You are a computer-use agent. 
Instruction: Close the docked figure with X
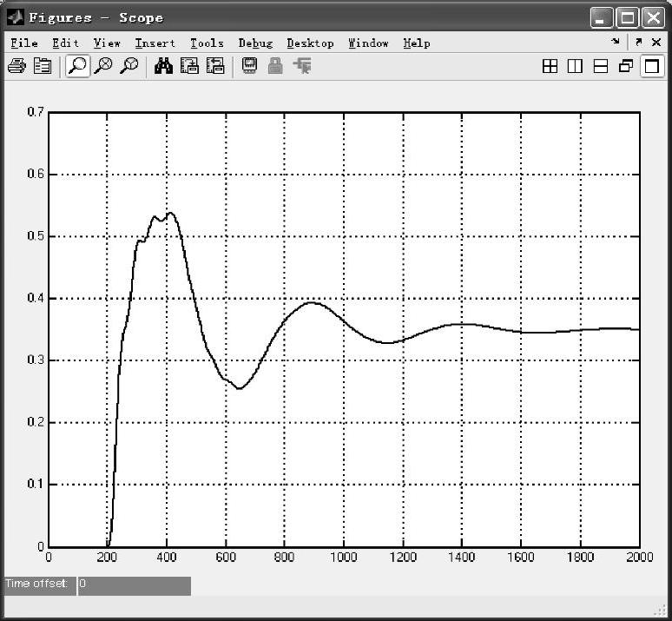tap(656, 42)
